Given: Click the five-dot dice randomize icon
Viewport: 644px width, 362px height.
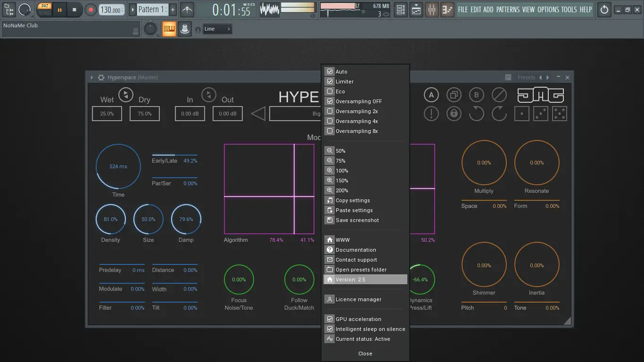Looking at the screenshot, I should (559, 114).
